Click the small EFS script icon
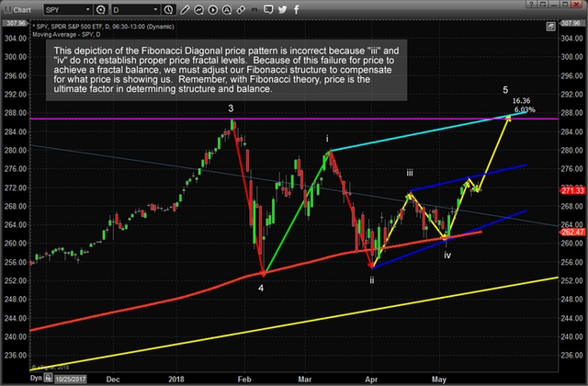 pyautogui.click(x=254, y=10)
